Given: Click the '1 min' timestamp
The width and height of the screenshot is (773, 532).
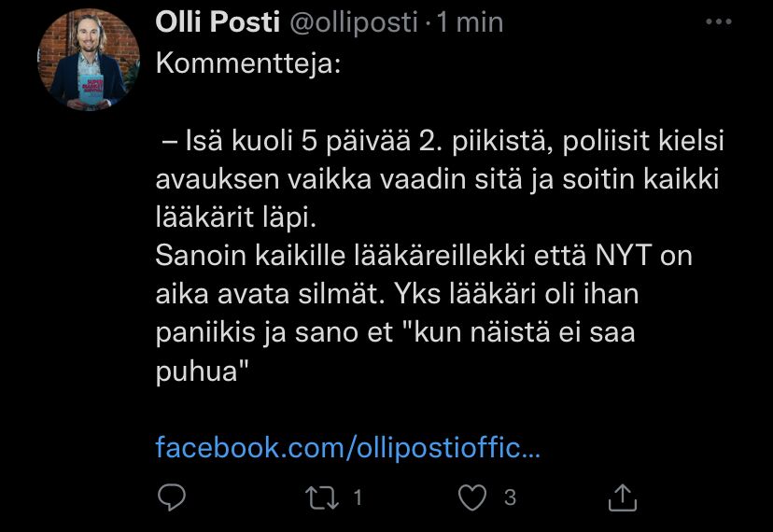Looking at the screenshot, I should tap(470, 22).
